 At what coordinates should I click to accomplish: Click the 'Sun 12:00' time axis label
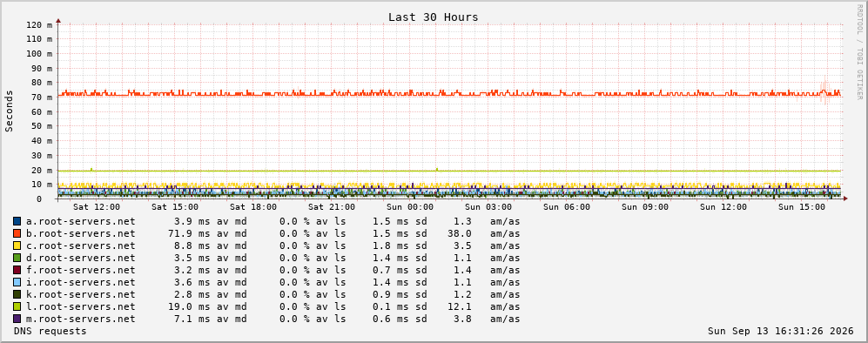tap(723, 207)
